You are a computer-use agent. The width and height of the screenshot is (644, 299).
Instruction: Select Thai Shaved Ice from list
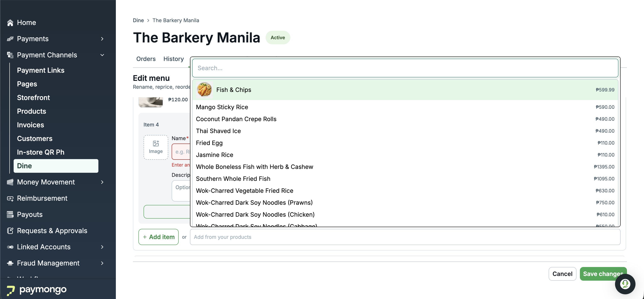[x=405, y=131]
